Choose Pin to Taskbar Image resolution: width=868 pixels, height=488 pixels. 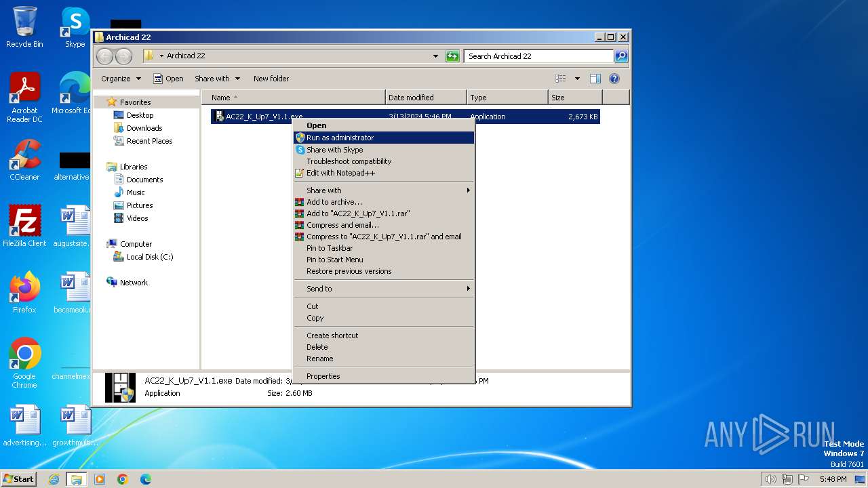[383, 248]
